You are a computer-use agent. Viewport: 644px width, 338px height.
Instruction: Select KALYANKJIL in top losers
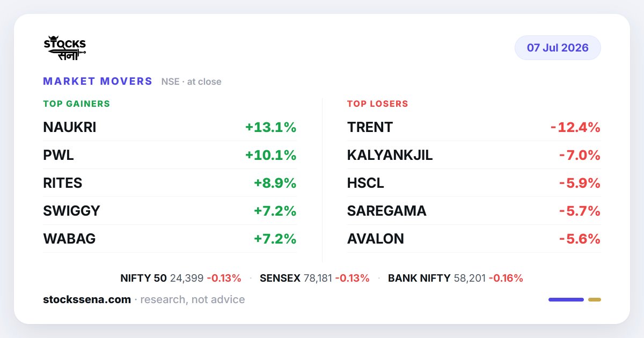tap(390, 156)
